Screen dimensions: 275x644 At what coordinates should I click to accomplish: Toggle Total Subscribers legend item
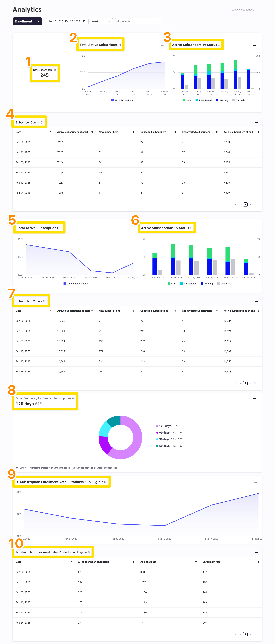click(x=122, y=101)
